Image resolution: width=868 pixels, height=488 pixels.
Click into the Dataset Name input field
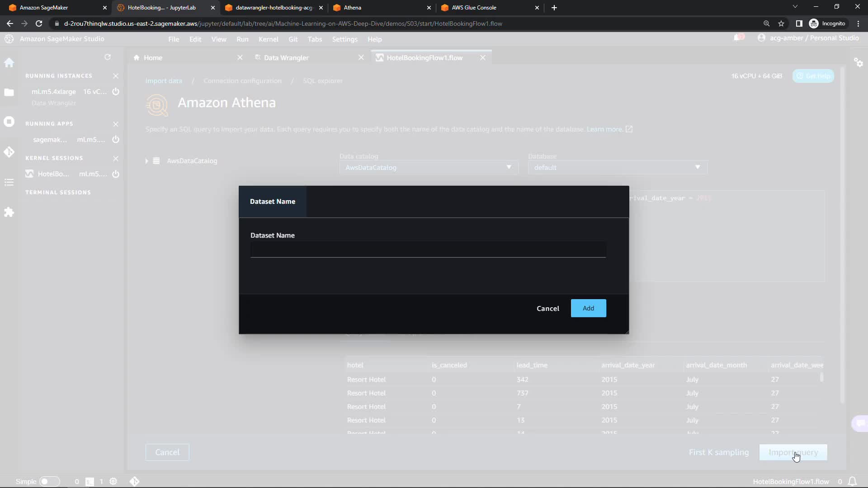click(x=428, y=250)
